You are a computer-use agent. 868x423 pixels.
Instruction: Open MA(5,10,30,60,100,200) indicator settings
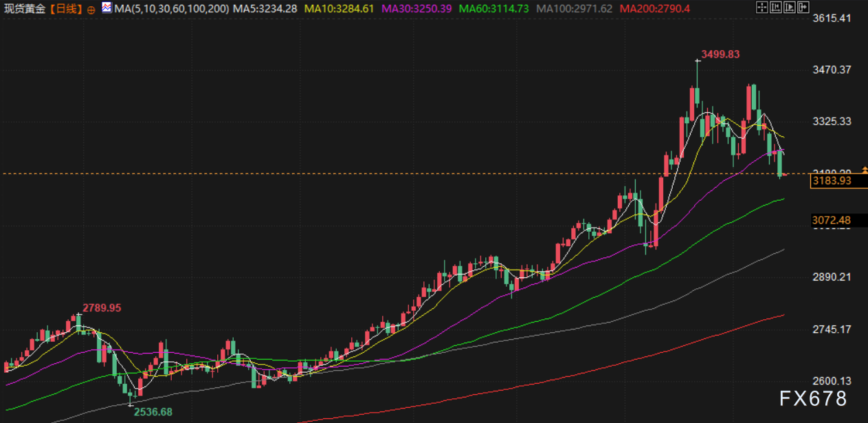tap(172, 9)
